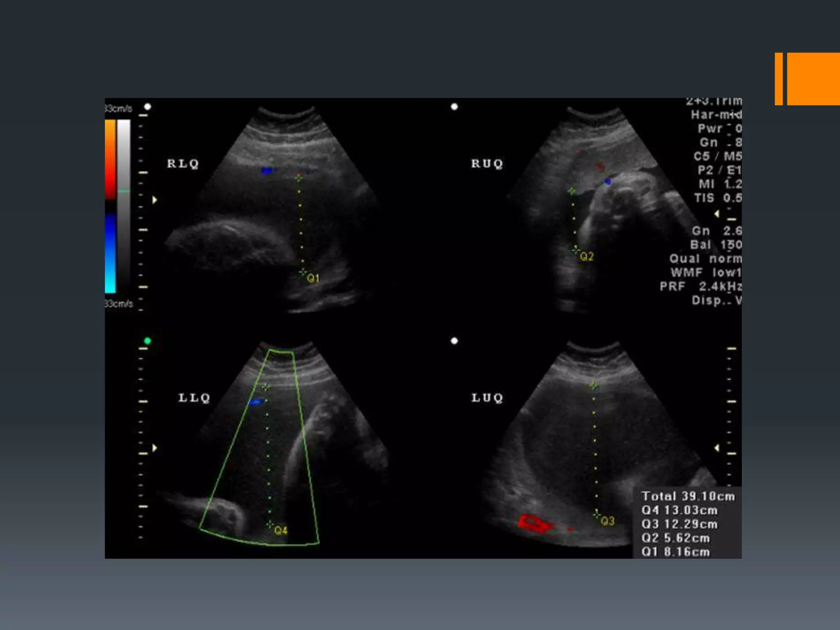840x630 pixels.
Task: Click the blue Doppler signal in LLQ image
Action: click(256, 402)
